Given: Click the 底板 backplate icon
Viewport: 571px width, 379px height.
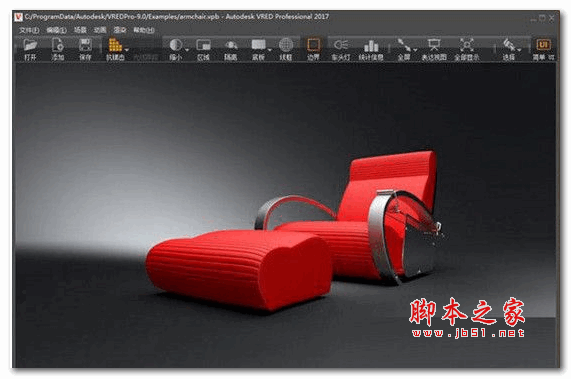Looking at the screenshot, I should pyautogui.click(x=259, y=45).
